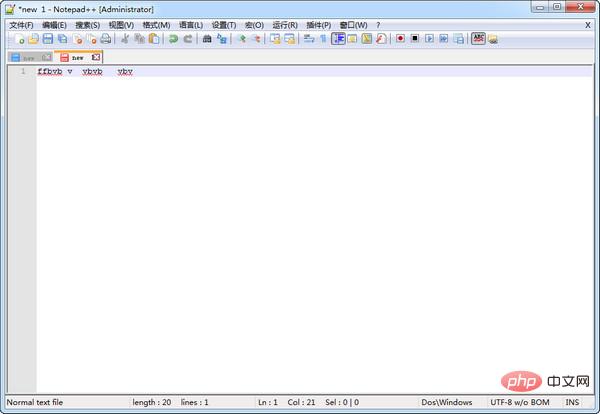Click the Save file toolbar icon
This screenshot has height=414, width=600.
tap(47, 39)
